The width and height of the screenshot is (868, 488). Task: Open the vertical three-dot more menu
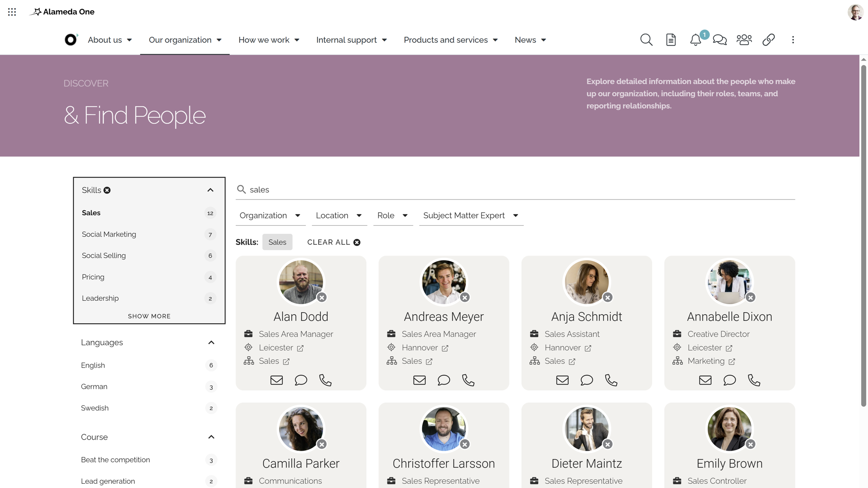(x=793, y=40)
